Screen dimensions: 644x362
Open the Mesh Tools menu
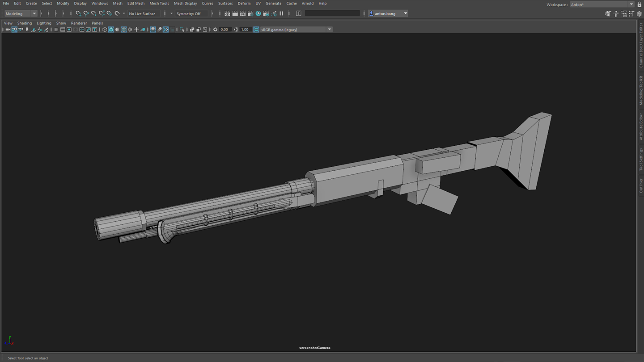pos(159,4)
